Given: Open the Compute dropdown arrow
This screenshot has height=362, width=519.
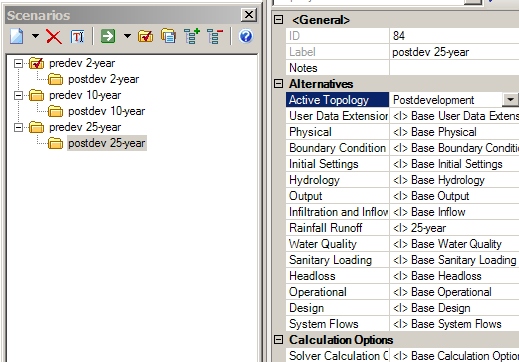Looking at the screenshot, I should point(127,36).
